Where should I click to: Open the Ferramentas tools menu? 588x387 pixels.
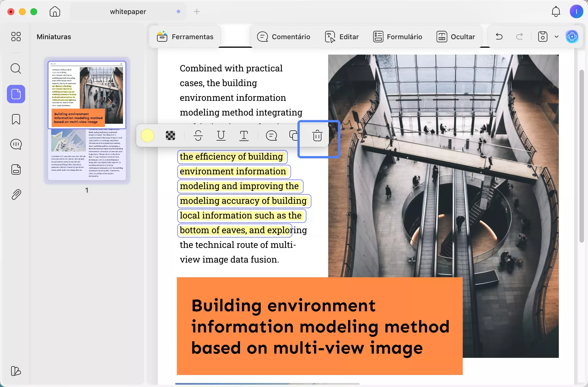pyautogui.click(x=185, y=37)
